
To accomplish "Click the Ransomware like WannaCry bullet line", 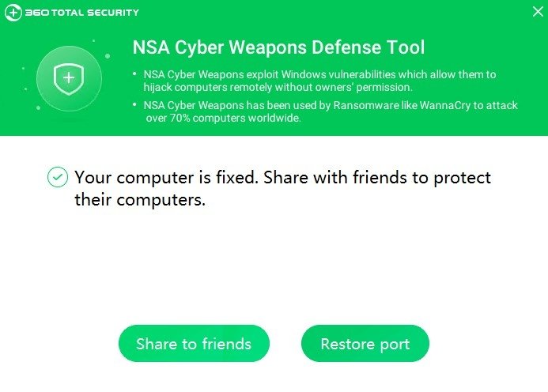I will tap(331, 105).
